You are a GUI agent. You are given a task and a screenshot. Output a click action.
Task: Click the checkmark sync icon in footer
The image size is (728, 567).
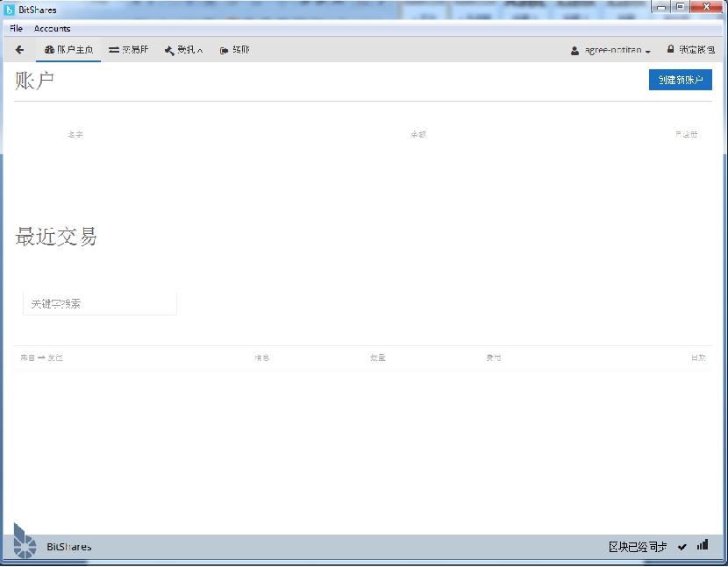click(682, 547)
